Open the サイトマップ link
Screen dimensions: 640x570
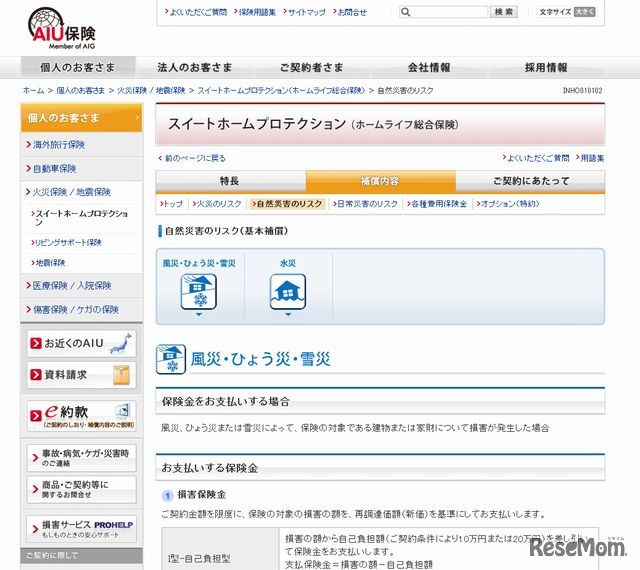point(304,12)
